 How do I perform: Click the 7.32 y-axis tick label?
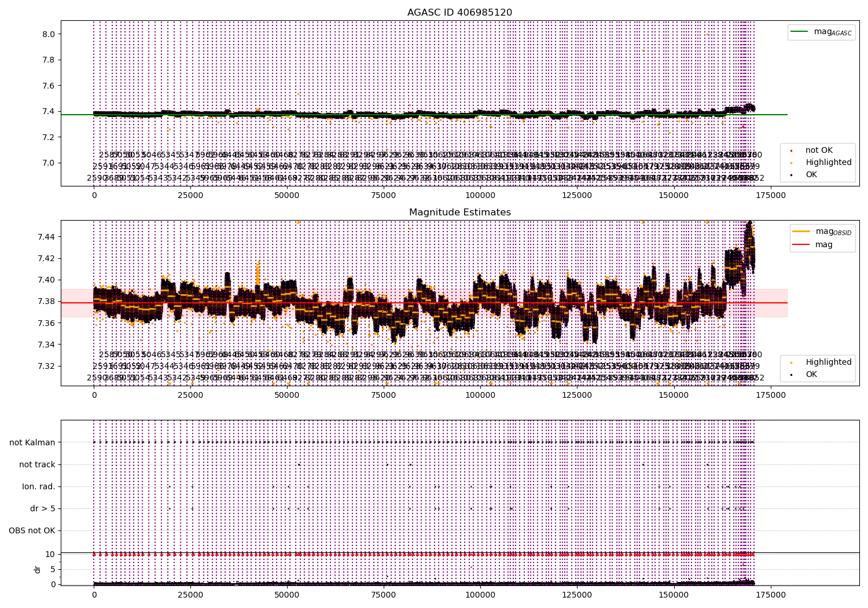pyautogui.click(x=46, y=366)
